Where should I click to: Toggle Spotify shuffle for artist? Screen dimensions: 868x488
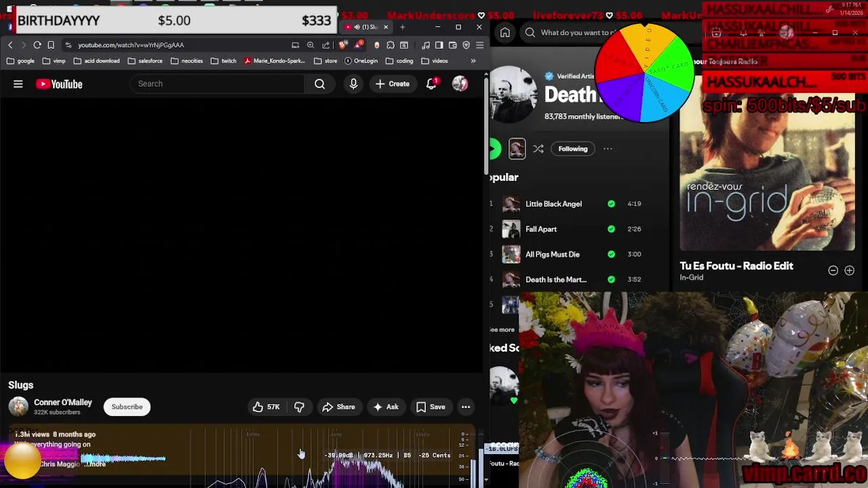tap(538, 149)
